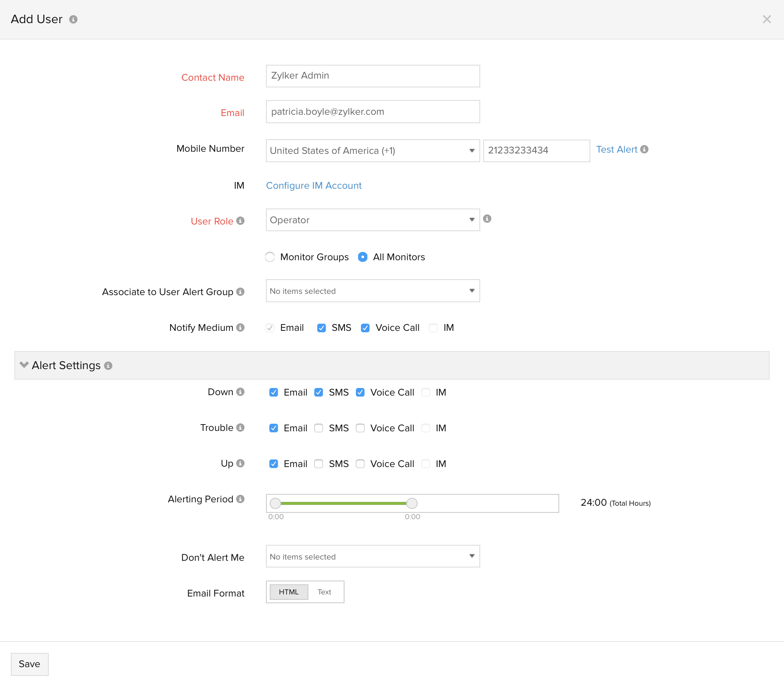The width and height of the screenshot is (784, 681).
Task: Enable Voice Call for Up alerts
Action: click(x=360, y=464)
